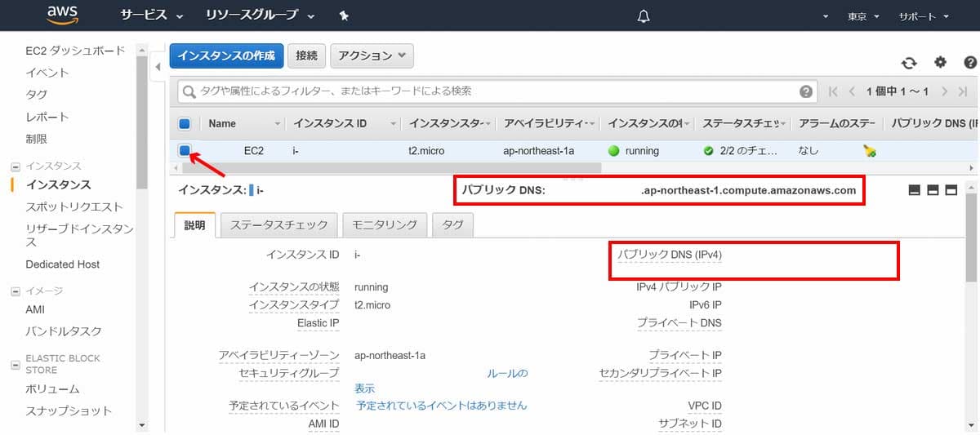This screenshot has width=980, height=435.
Task: Go to previous page of results
Action: click(852, 91)
